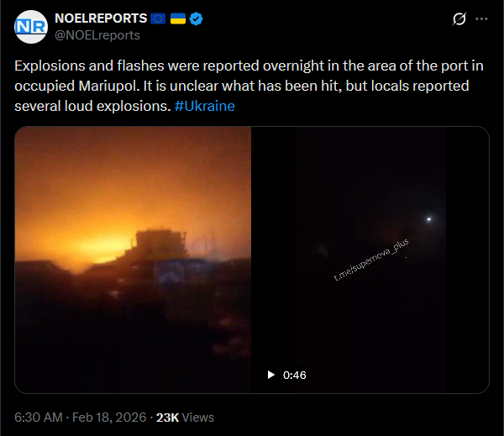Click the NOELREPORTS display name

[101, 18]
